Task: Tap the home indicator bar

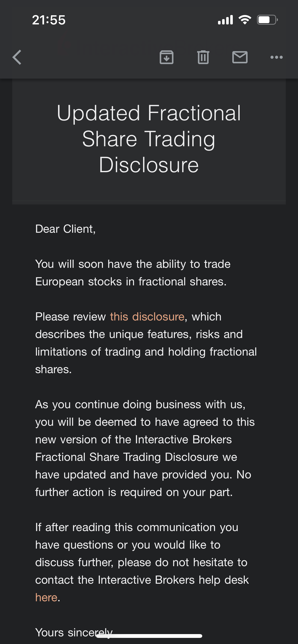Action: [149, 636]
